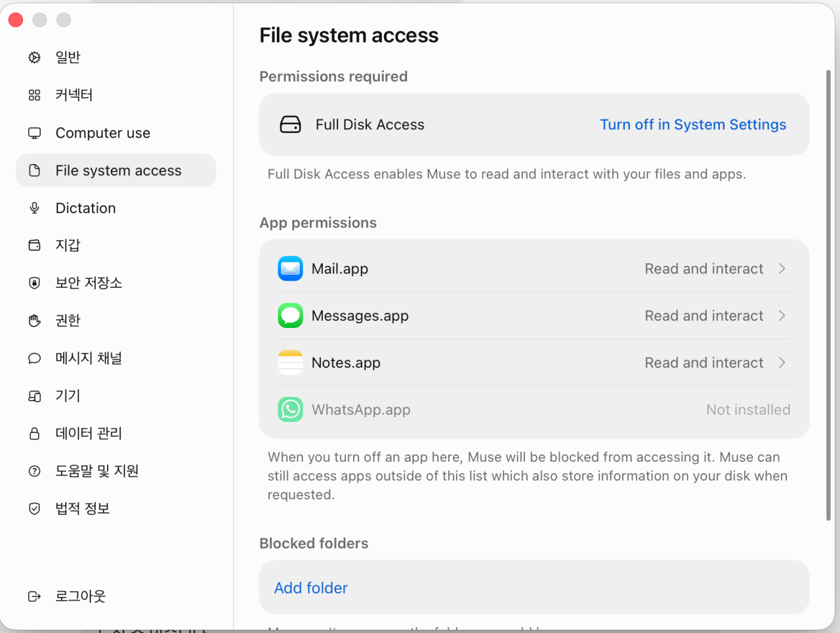Open Notes.app Read and interact setting

click(x=704, y=363)
